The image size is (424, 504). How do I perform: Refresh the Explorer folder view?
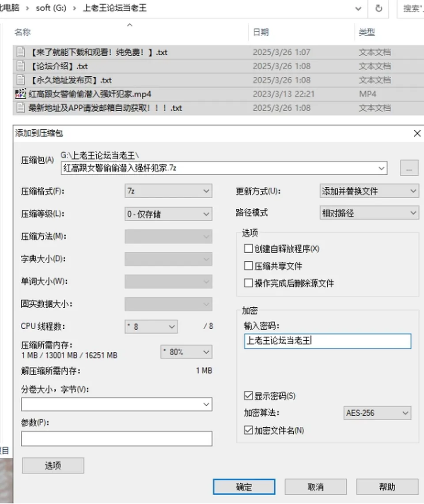point(379,8)
